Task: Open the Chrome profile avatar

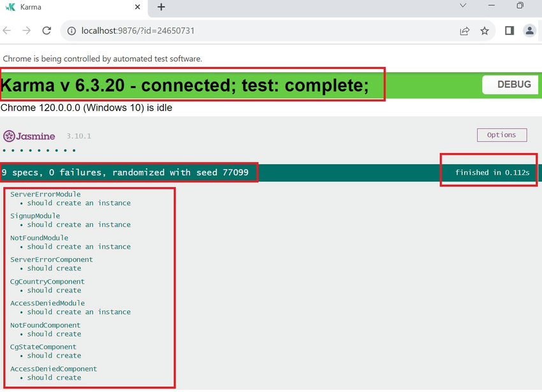Action: (x=529, y=31)
